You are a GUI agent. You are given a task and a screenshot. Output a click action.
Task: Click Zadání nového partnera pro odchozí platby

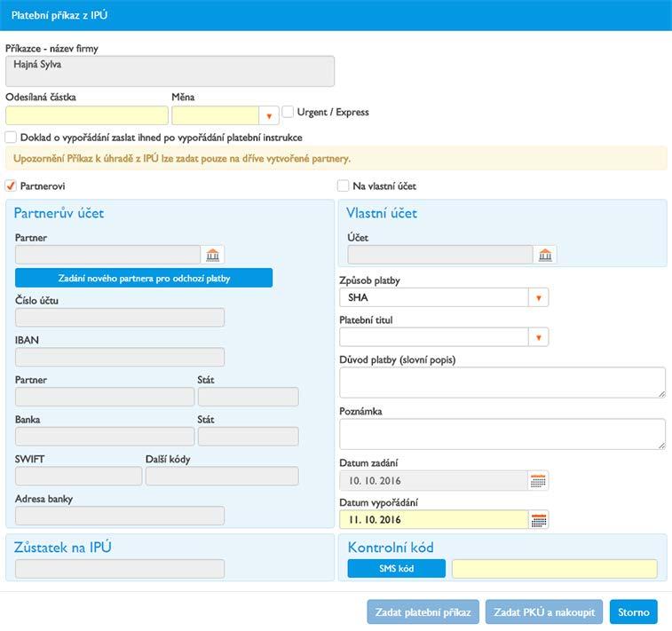click(144, 278)
